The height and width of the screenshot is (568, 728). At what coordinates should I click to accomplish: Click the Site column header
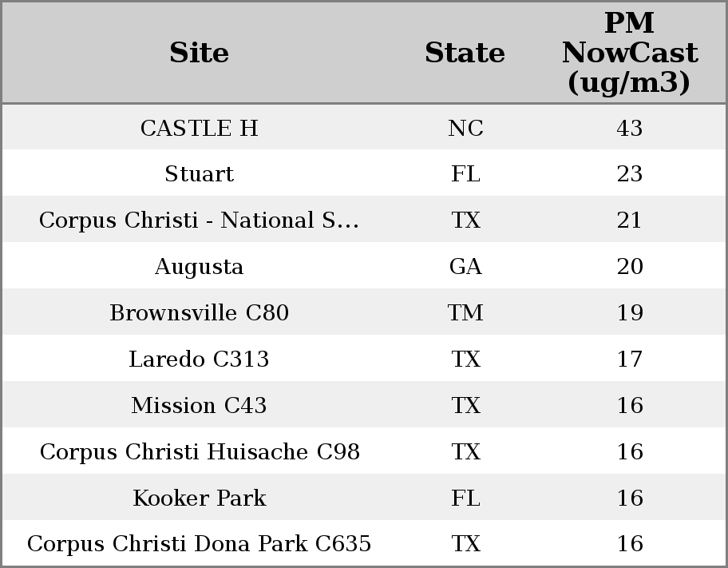199,53
